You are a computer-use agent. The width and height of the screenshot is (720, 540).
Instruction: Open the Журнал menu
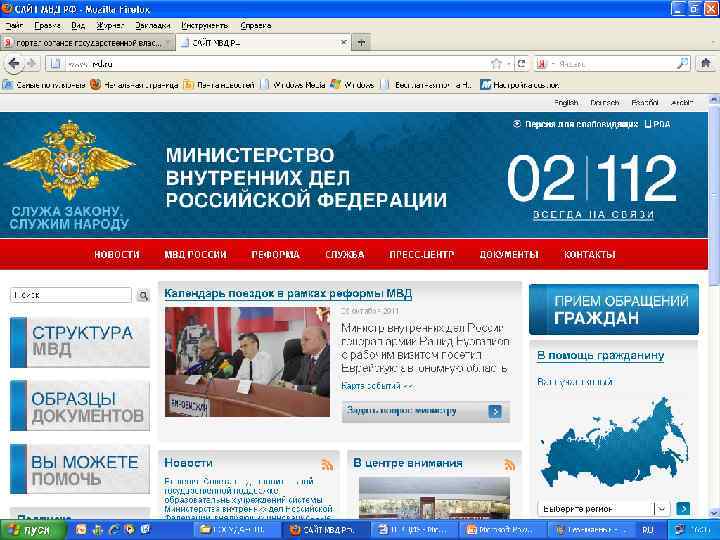tap(110, 26)
